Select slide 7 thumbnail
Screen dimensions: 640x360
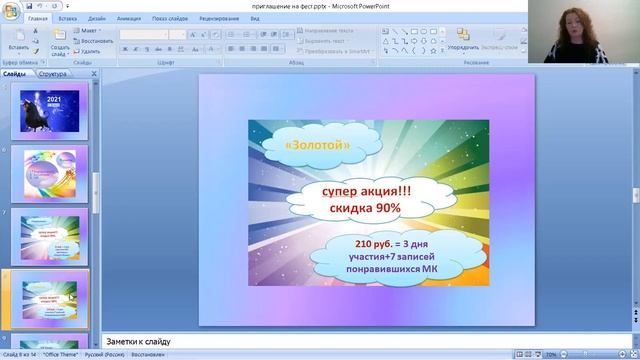(x=49, y=237)
